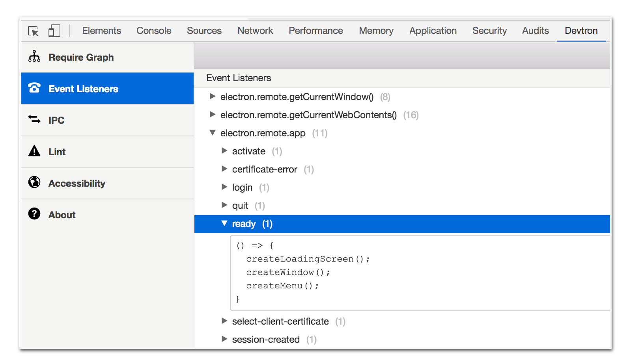Switch to the Elements tab
This screenshot has width=627, height=364.
click(x=101, y=31)
